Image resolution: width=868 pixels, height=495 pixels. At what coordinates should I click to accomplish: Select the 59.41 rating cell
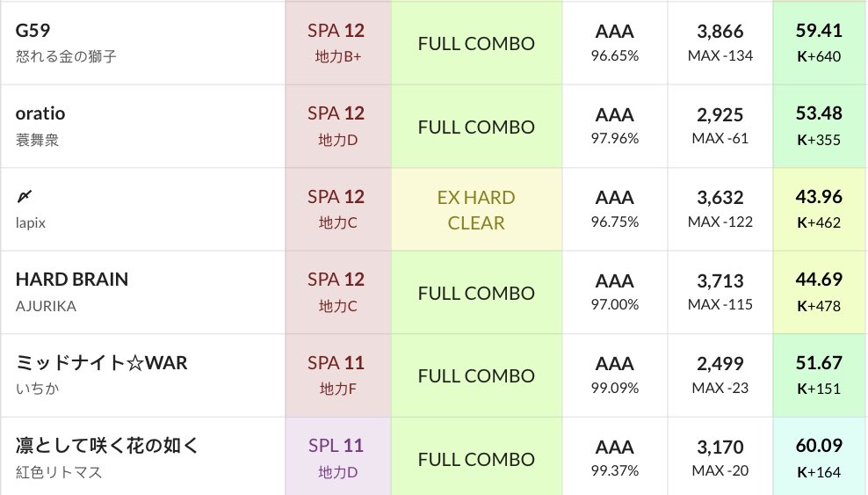tap(819, 43)
